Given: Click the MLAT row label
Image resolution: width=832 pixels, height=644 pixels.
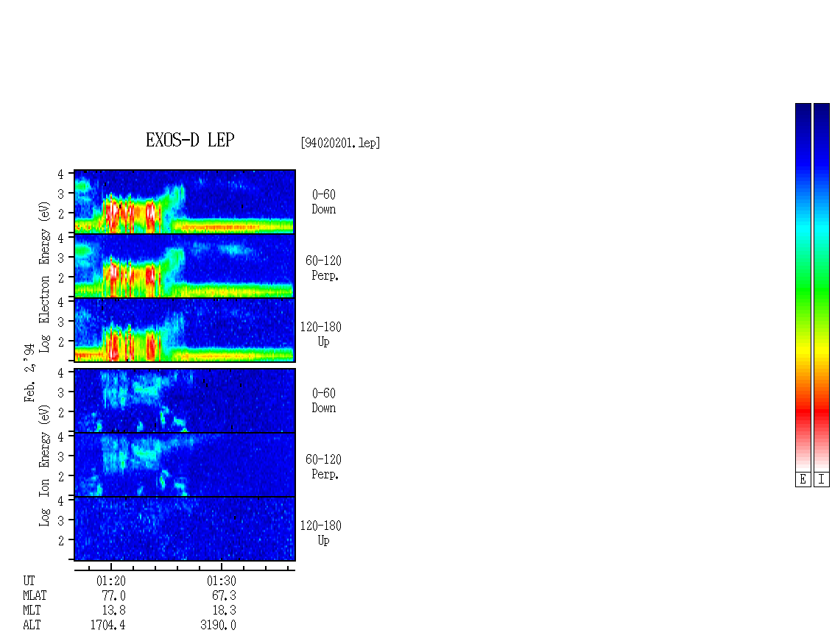Looking at the screenshot, I should point(35,595).
